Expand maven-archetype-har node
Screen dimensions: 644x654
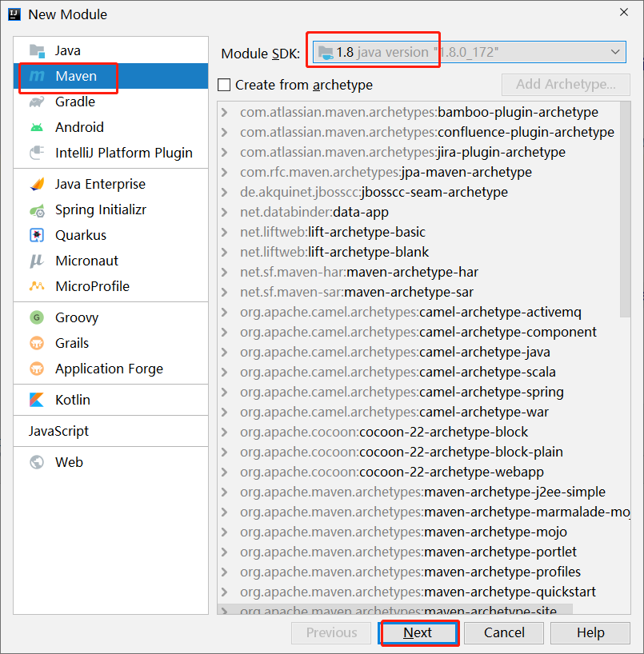click(225, 273)
